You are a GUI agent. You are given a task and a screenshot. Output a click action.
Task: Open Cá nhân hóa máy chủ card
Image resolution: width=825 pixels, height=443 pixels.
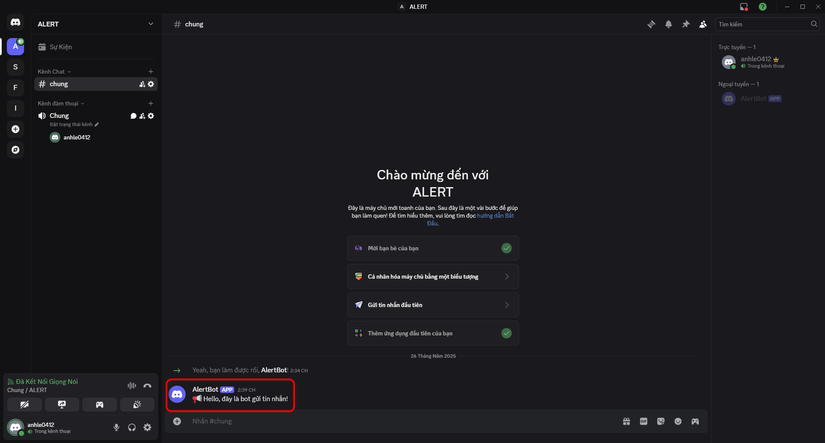pyautogui.click(x=433, y=277)
